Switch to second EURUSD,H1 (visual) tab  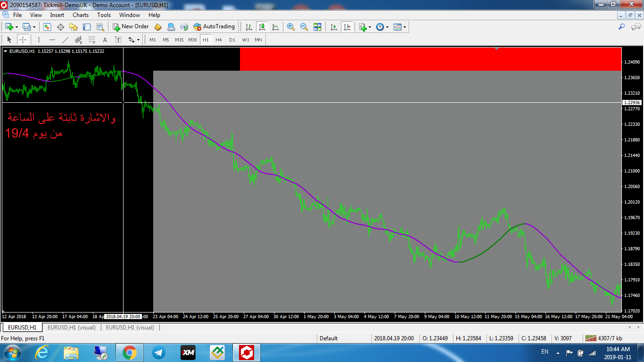point(130,327)
